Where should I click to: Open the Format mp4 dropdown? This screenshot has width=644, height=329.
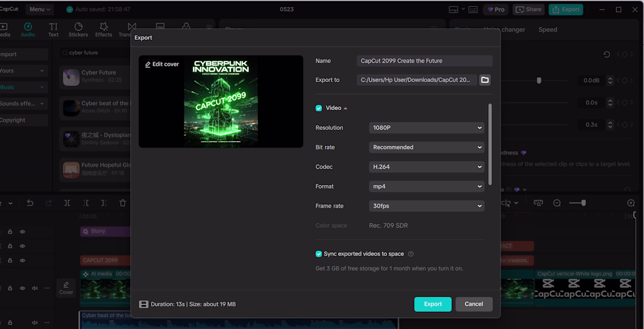[427, 186]
